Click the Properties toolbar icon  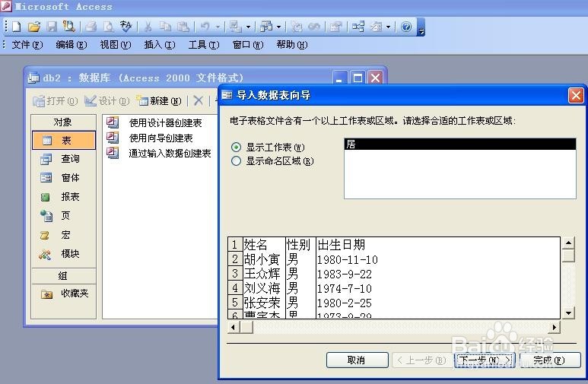pos(335,27)
